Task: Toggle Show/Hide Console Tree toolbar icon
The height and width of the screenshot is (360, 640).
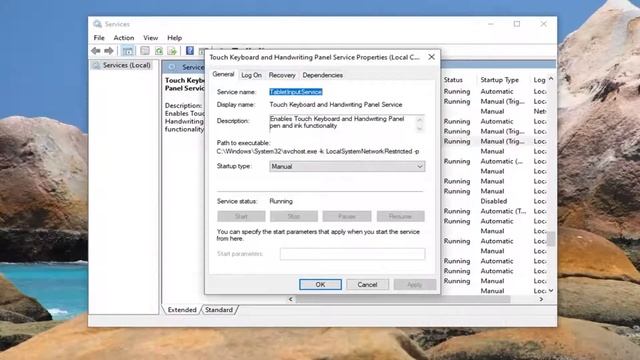Action: [x=128, y=51]
